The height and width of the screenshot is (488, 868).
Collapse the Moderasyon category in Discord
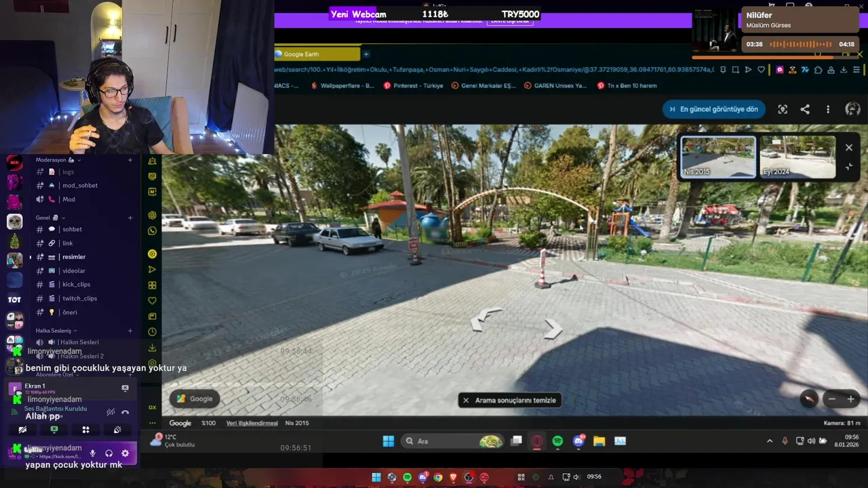click(x=58, y=160)
